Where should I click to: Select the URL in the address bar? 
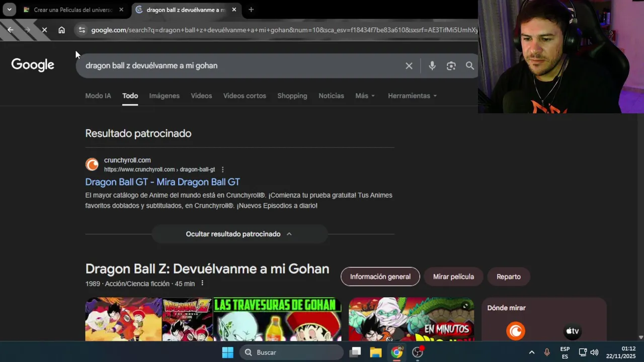pos(284,30)
